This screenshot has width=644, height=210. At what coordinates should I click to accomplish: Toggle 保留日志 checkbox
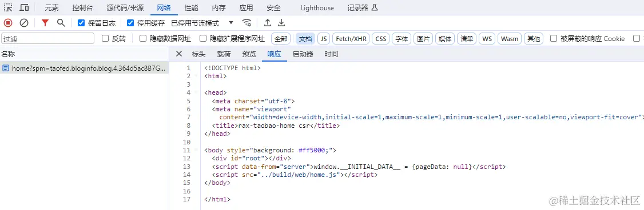[81, 23]
